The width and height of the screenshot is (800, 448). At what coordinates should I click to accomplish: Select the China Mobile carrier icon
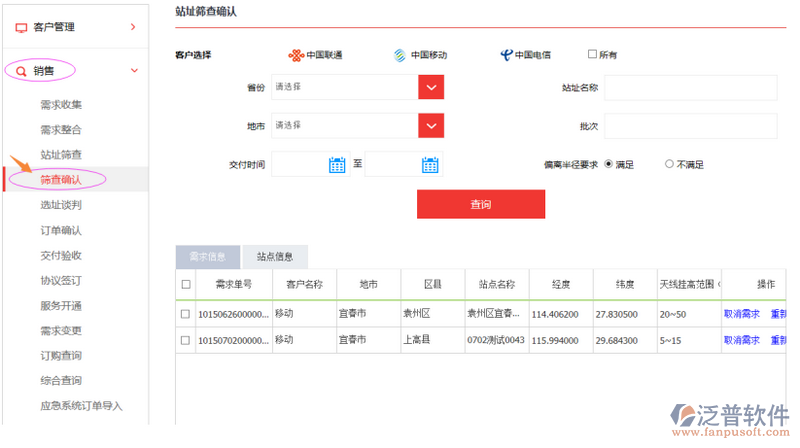point(399,55)
